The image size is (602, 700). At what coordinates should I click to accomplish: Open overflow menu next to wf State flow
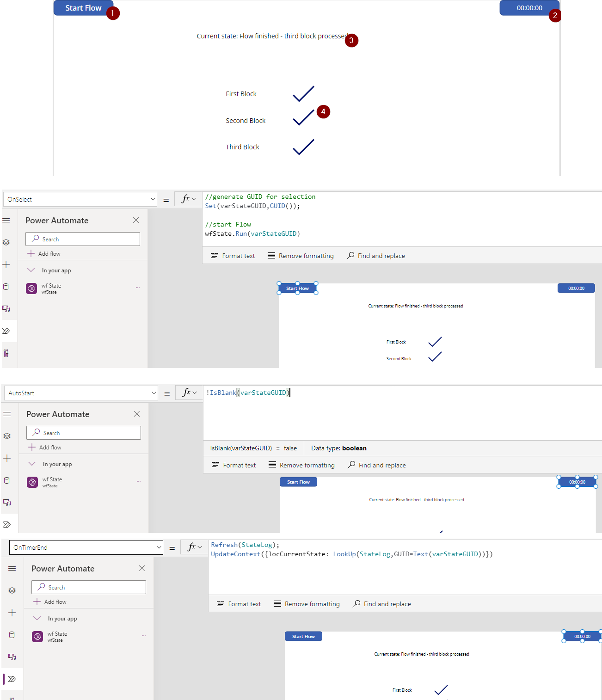tap(137, 287)
